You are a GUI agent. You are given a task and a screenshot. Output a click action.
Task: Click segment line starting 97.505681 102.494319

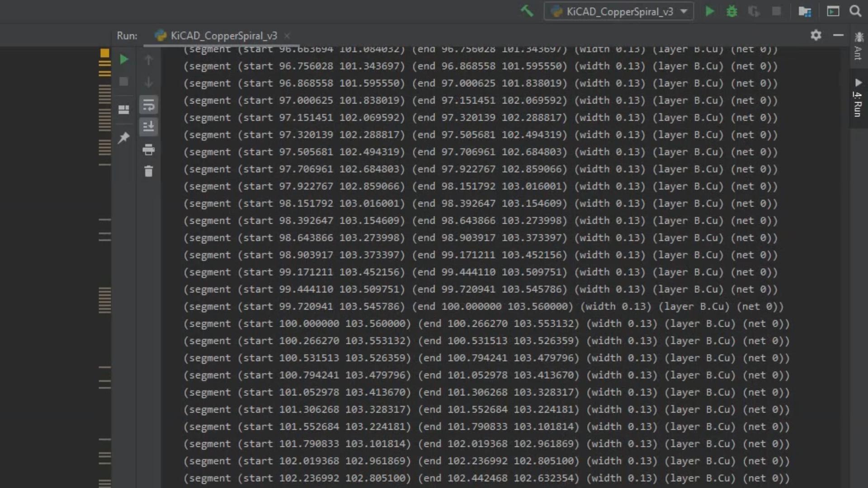480,152
